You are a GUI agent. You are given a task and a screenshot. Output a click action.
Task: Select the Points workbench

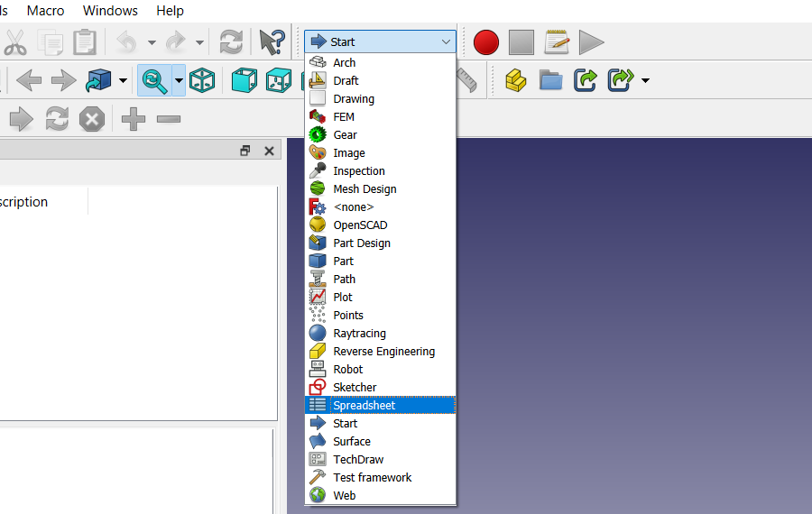(x=380, y=316)
